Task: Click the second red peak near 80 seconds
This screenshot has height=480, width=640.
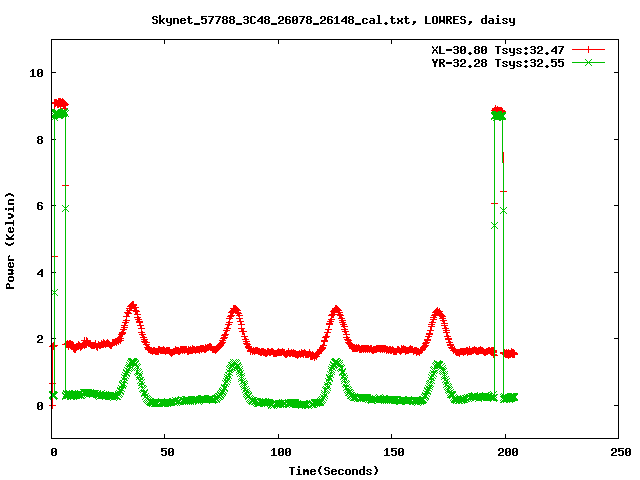Action: click(x=234, y=309)
